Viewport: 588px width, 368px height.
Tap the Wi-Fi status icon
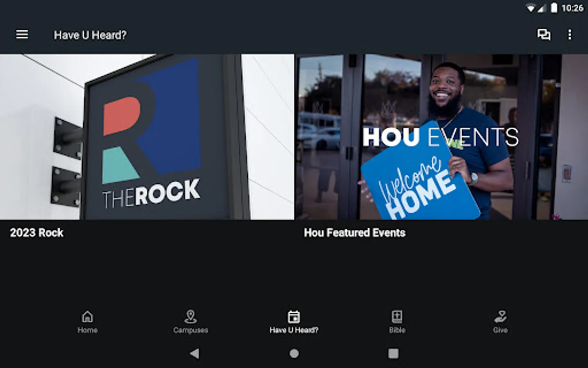pos(530,8)
